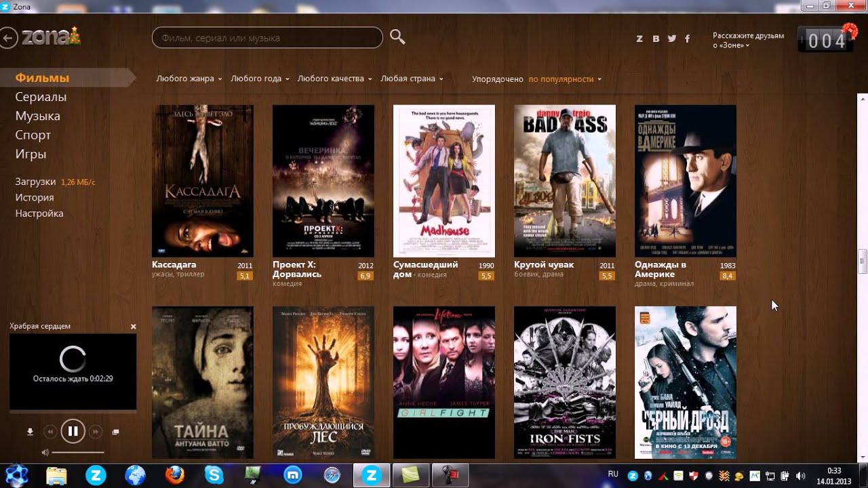This screenshot has height=488, width=868.
Task: Open Загрузки downloads page
Action: coord(35,182)
